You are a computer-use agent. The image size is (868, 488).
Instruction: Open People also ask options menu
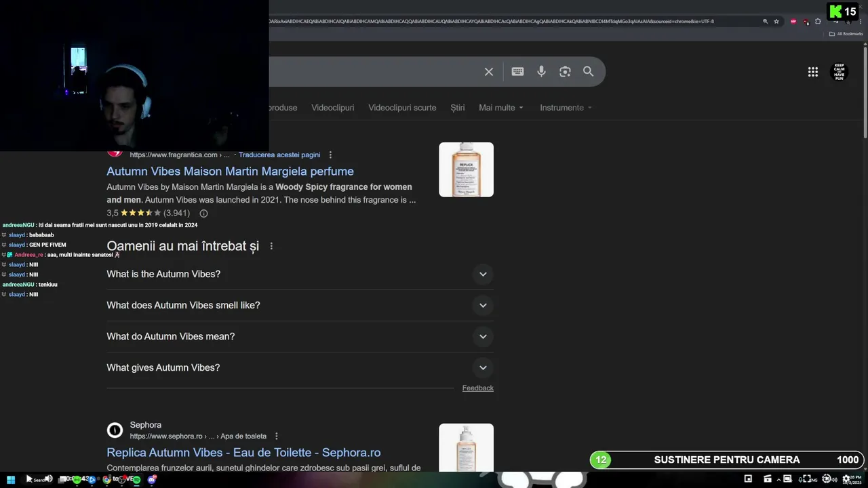pyautogui.click(x=271, y=246)
